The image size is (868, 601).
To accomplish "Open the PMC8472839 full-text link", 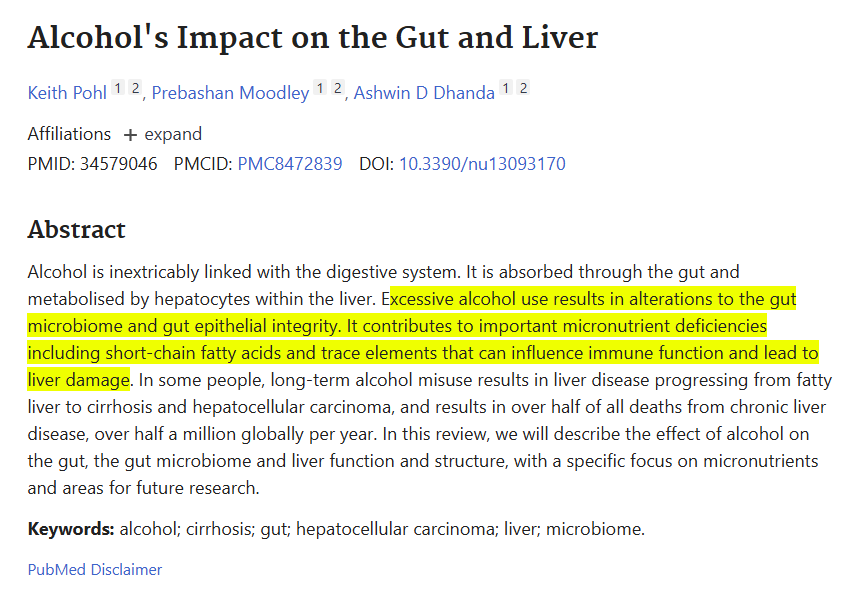I will [x=290, y=164].
